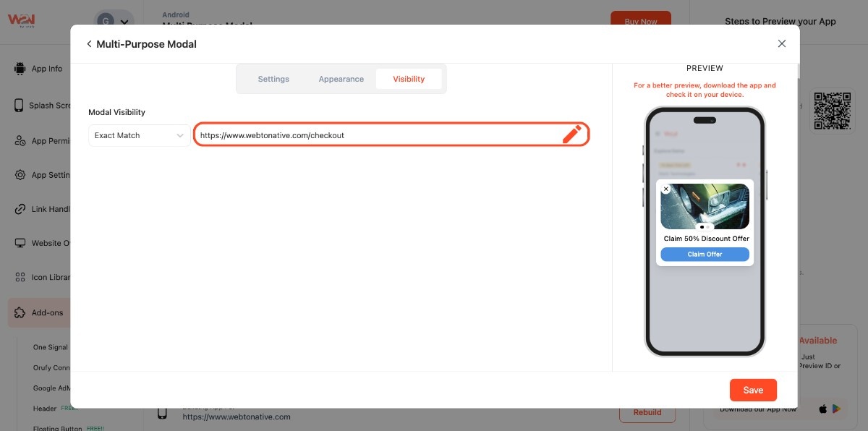Click the Rebuild button
Viewport: 868px width, 431px height.
click(x=647, y=413)
